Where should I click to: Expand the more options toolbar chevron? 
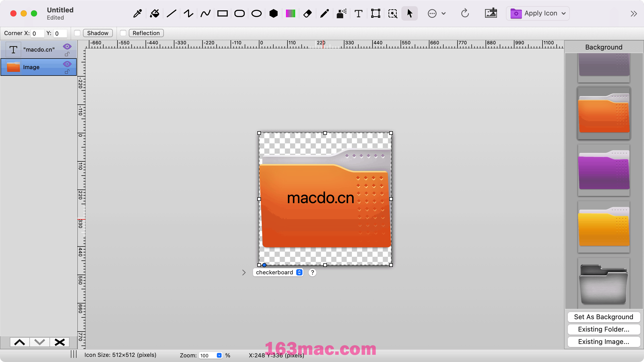tap(634, 13)
